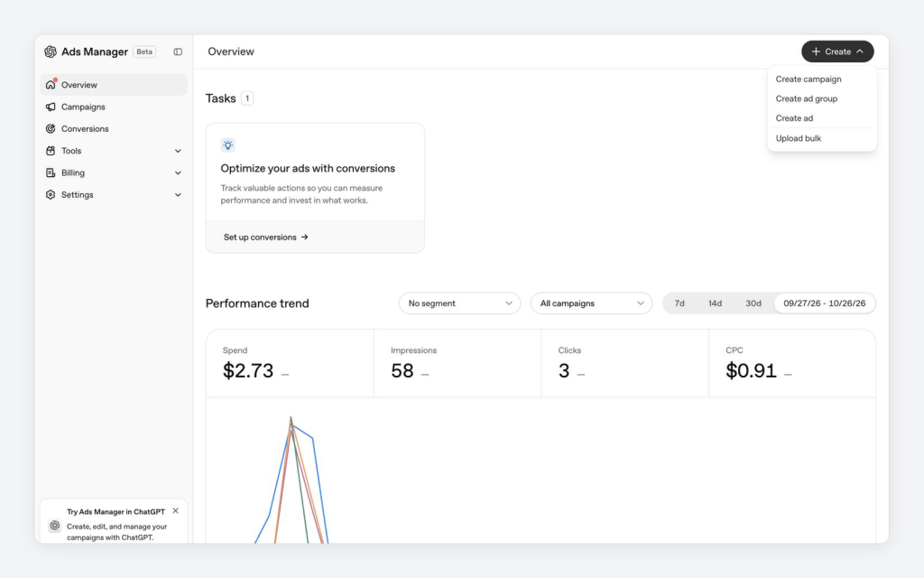The image size is (924, 578).
Task: Click the Tools toolbox icon
Action: tap(51, 151)
